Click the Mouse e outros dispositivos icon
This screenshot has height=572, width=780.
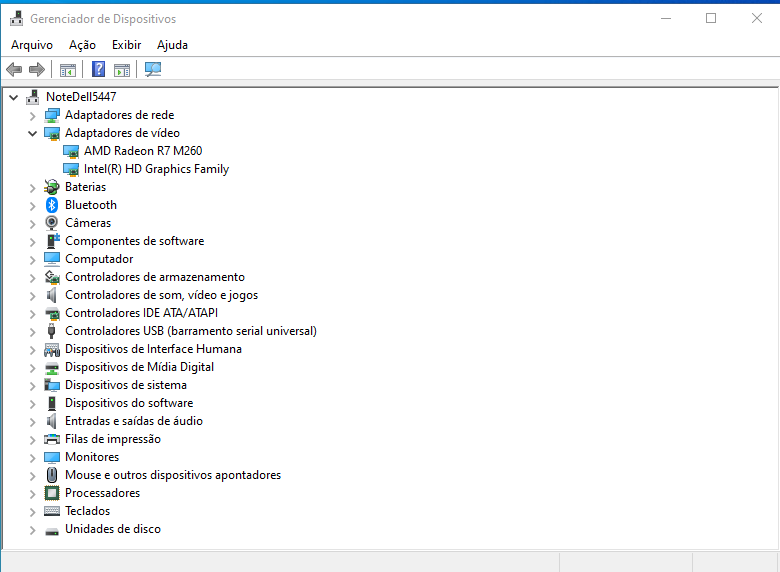52,475
